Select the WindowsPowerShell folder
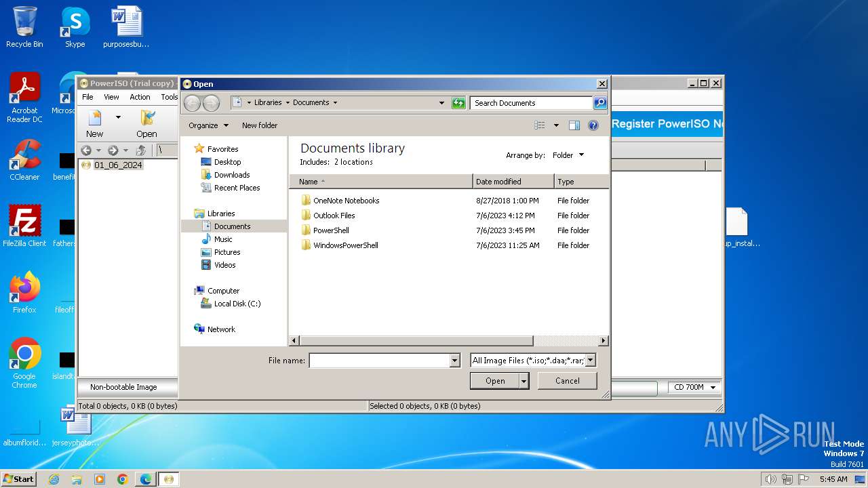868x488 pixels. pos(345,245)
